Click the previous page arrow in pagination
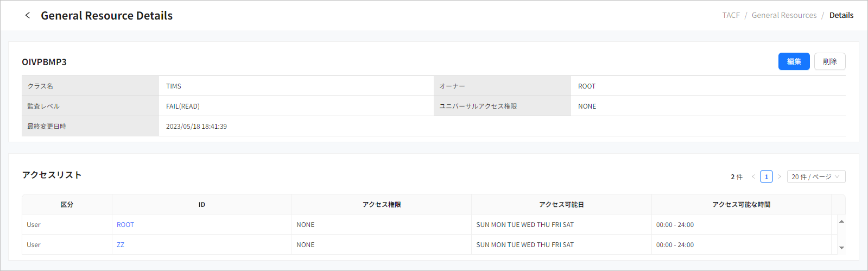This screenshot has height=271, width=868. click(x=753, y=177)
